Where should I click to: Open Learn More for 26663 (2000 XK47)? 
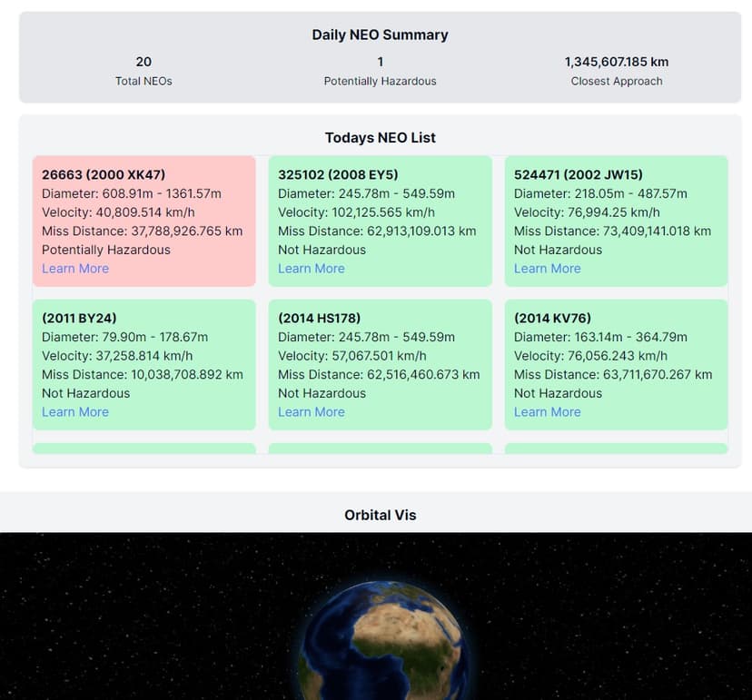pos(74,268)
